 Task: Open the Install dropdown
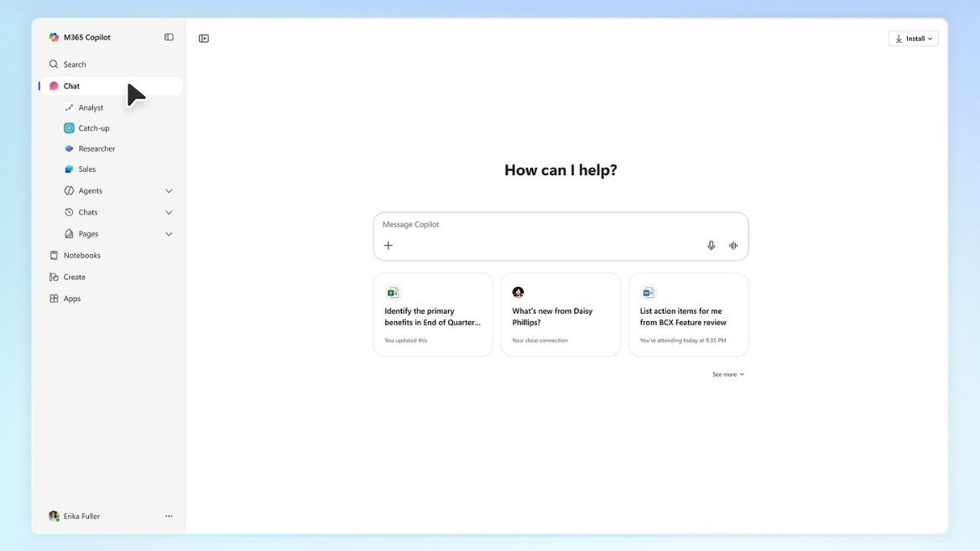click(x=913, y=39)
